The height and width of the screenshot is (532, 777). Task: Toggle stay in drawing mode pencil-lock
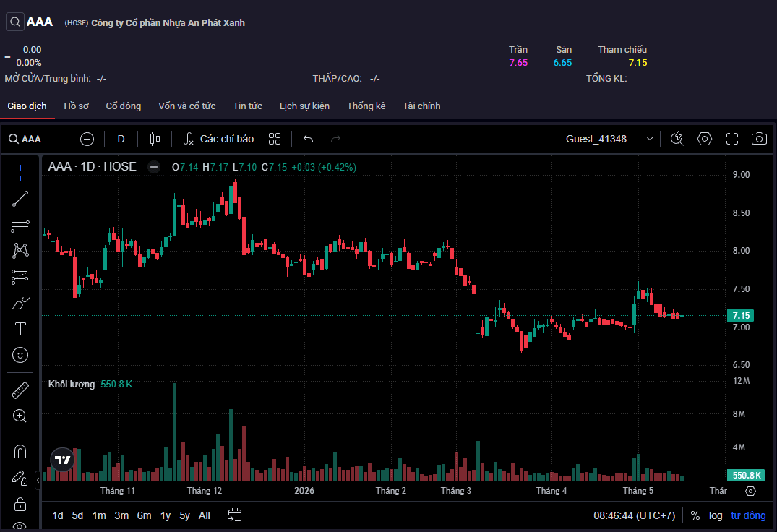(x=20, y=478)
